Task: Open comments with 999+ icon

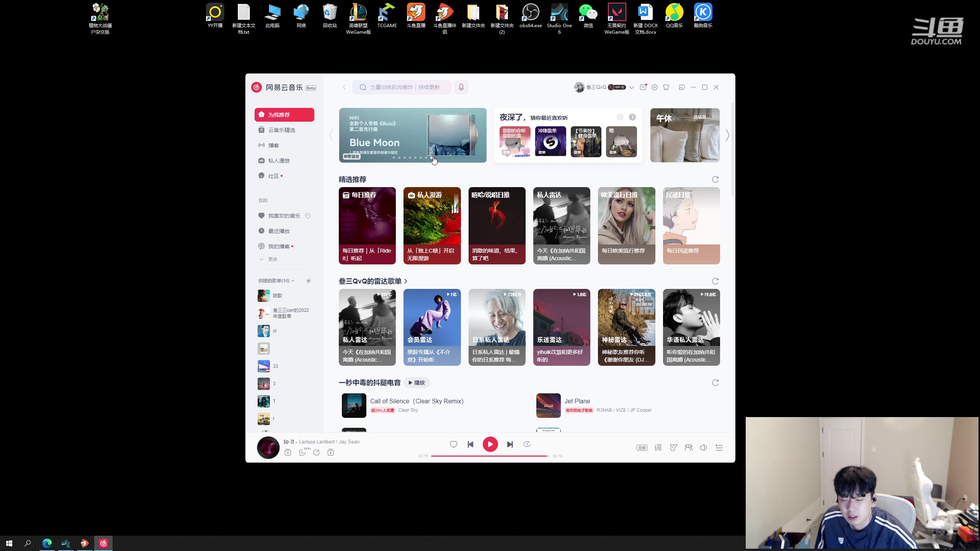Action: 303,452
